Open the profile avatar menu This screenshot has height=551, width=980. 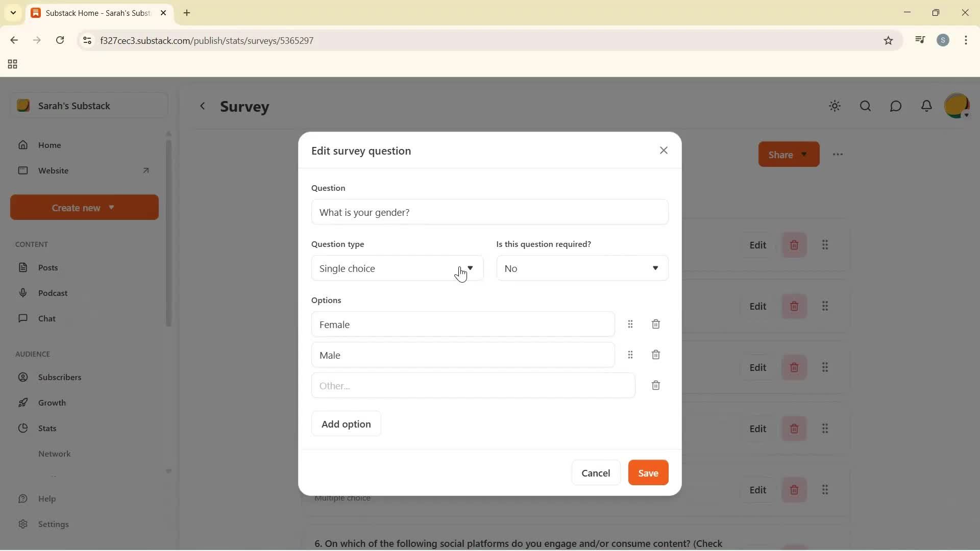tap(958, 106)
